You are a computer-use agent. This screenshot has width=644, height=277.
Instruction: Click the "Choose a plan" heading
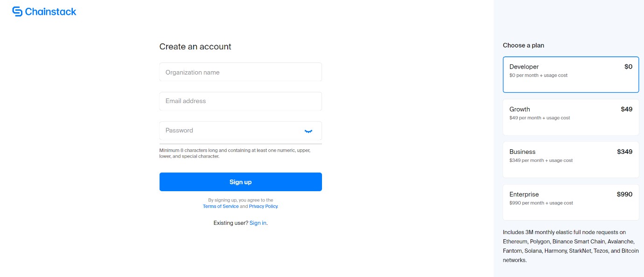(x=523, y=45)
